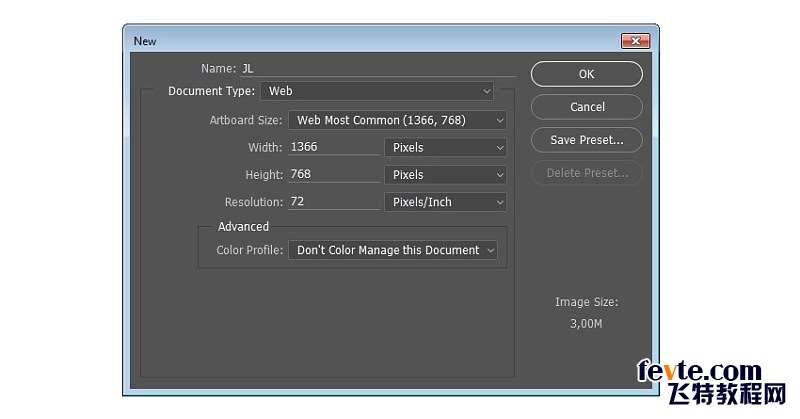Screen dimensions: 800x419
Task: Open the Width units Pixels dropdown
Action: coord(445,147)
